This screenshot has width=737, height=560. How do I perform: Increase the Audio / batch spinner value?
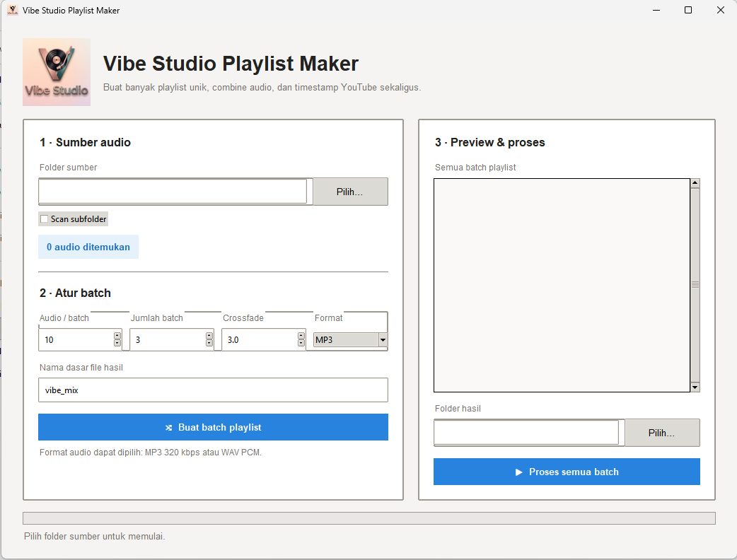tap(117, 335)
